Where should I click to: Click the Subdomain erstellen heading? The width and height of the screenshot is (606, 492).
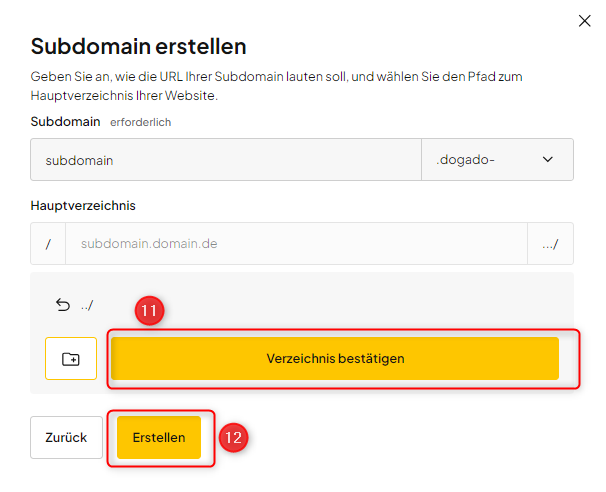(139, 46)
